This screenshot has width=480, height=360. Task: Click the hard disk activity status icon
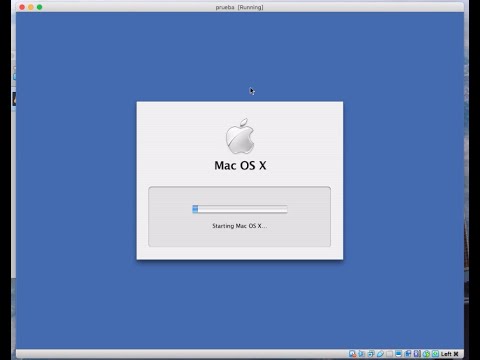coord(352,354)
